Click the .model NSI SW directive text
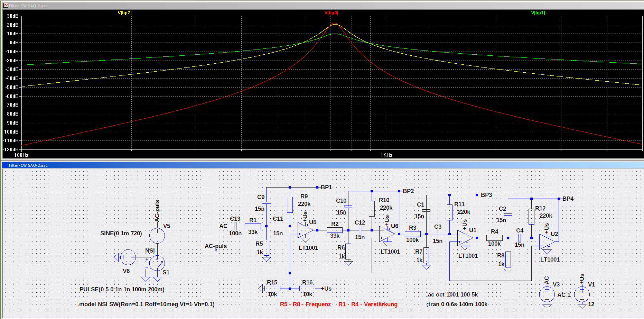Screen dimensions: 644x319 pos(146,304)
